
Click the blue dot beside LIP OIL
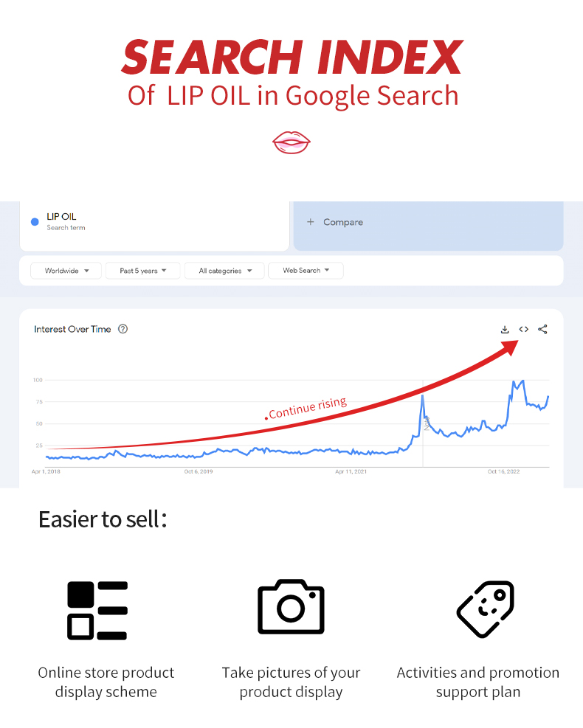pos(35,222)
